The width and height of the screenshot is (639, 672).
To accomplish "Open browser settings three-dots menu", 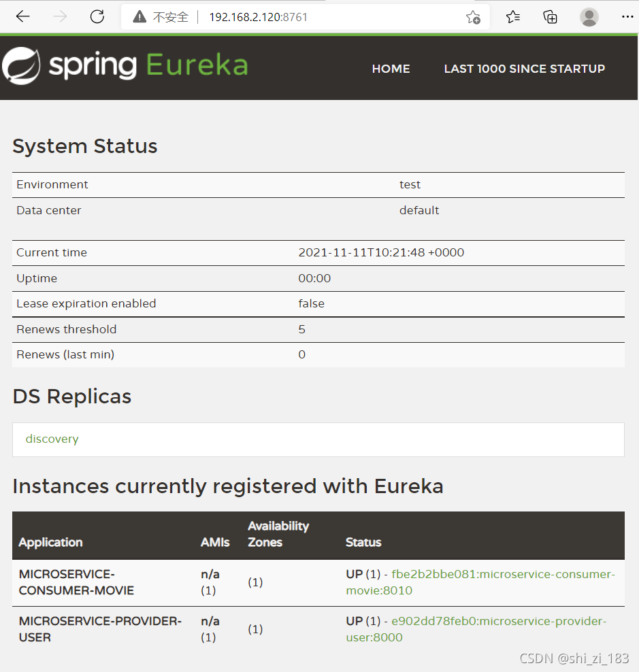I will pos(627,17).
